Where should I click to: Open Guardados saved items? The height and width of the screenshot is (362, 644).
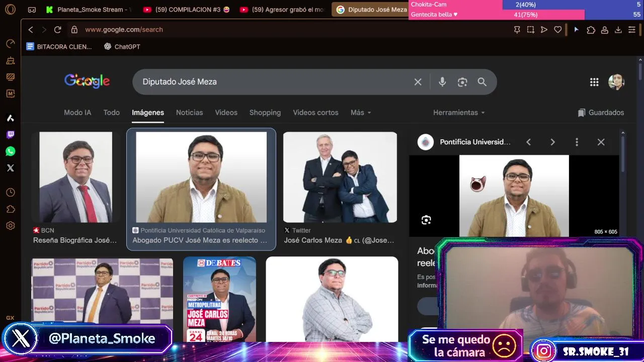click(x=601, y=113)
